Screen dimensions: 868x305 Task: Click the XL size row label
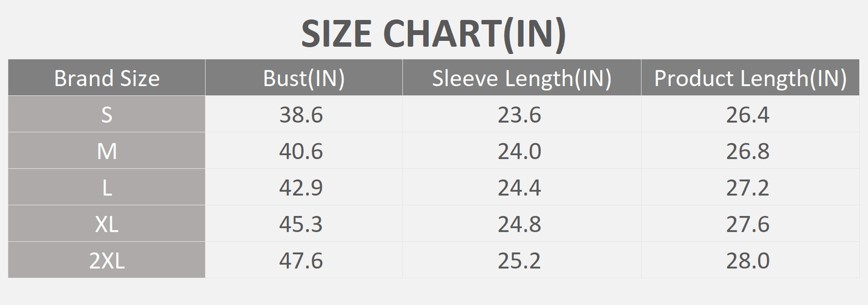[x=107, y=224]
